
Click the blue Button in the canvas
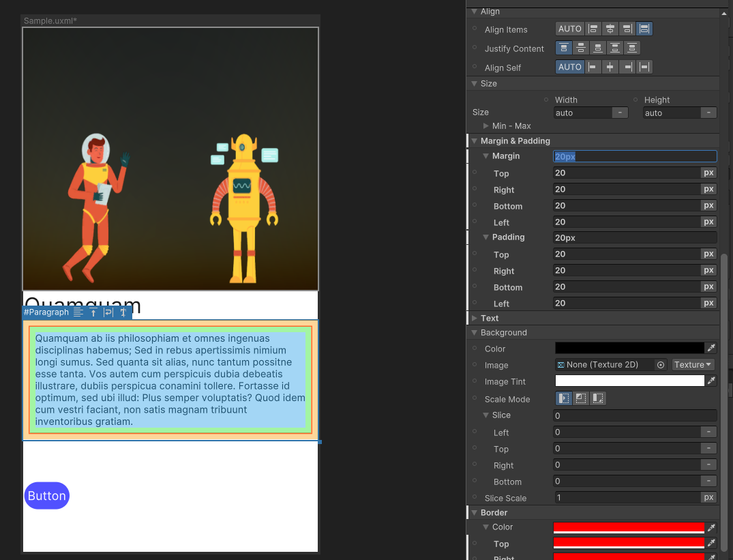coord(47,495)
